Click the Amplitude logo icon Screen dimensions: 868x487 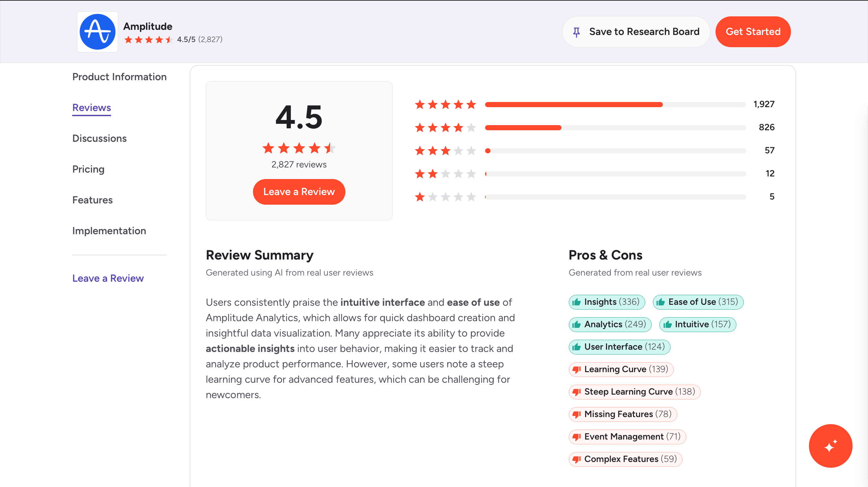point(97,32)
